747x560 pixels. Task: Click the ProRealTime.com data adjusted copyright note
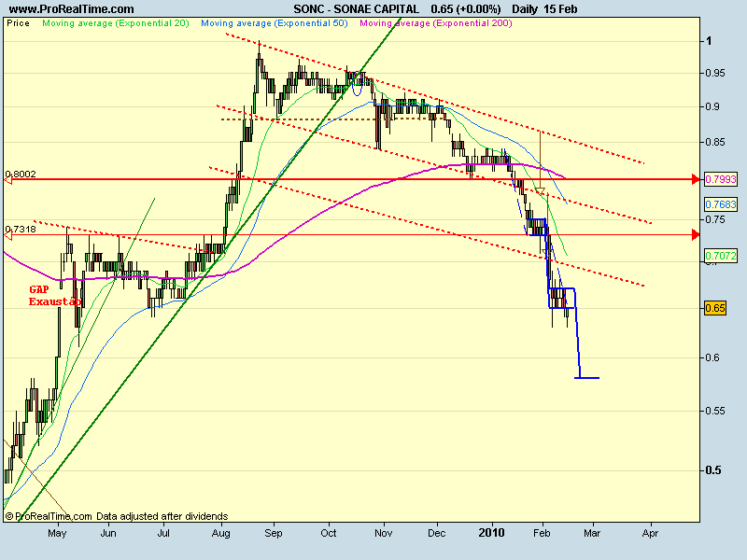117,516
